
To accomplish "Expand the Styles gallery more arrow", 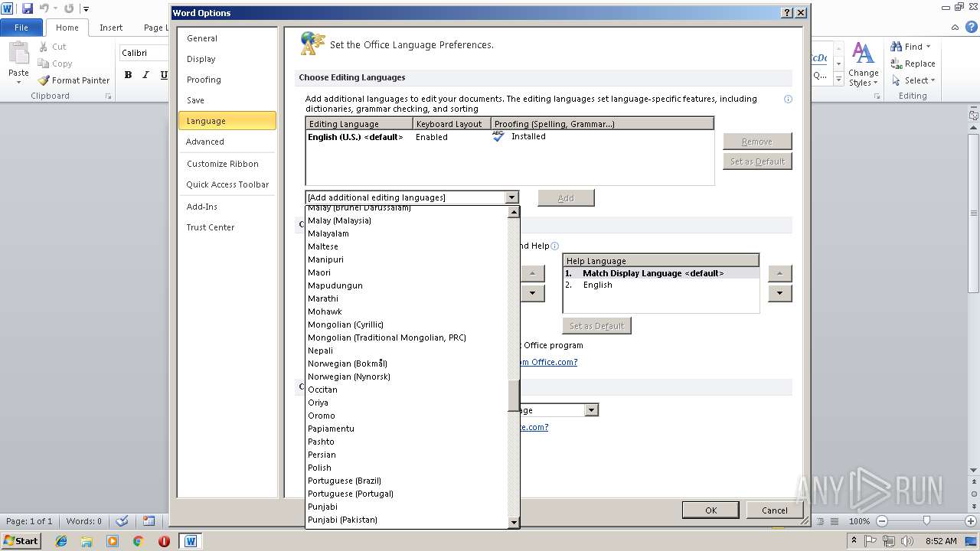I will coord(839,80).
